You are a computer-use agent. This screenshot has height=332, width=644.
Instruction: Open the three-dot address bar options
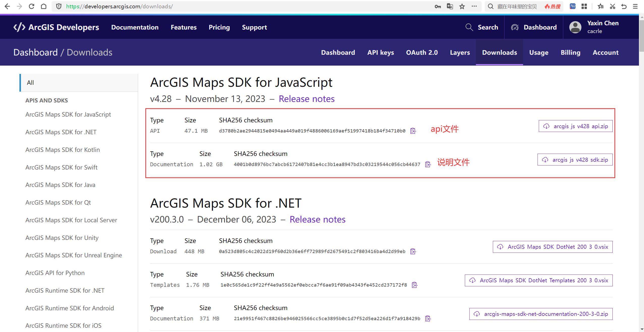(x=474, y=6)
